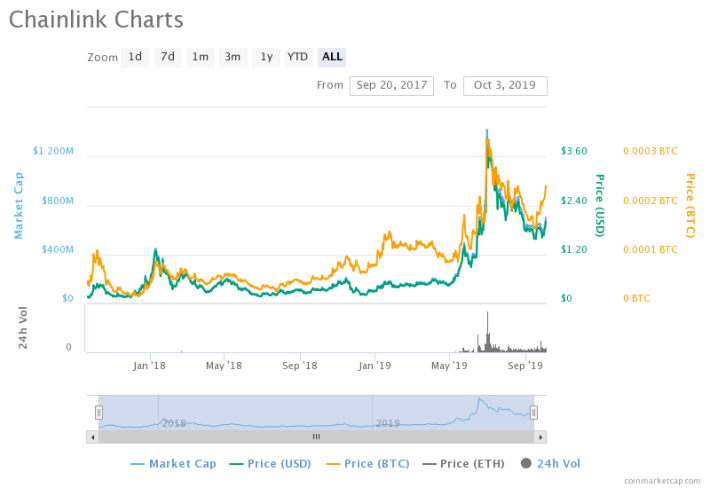Click the vertical Price (USD) axis title
The image size is (710, 488).
pyautogui.click(x=600, y=206)
